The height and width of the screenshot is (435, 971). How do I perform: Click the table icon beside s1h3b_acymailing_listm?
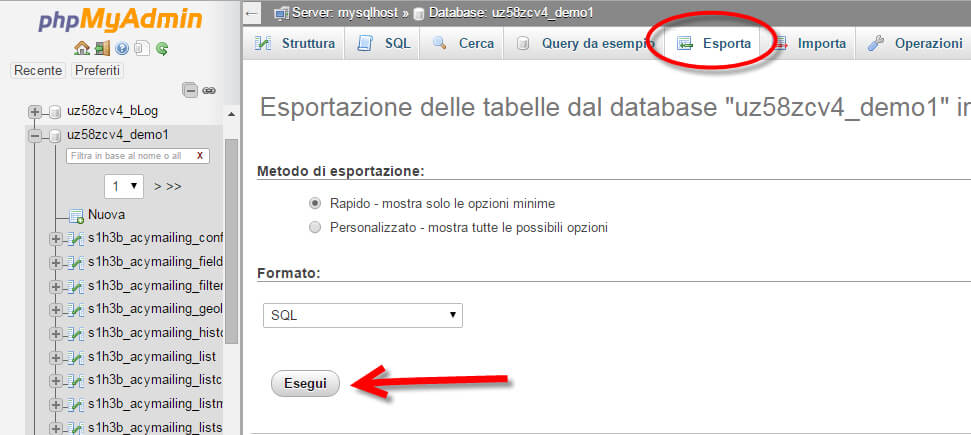pyautogui.click(x=76, y=405)
